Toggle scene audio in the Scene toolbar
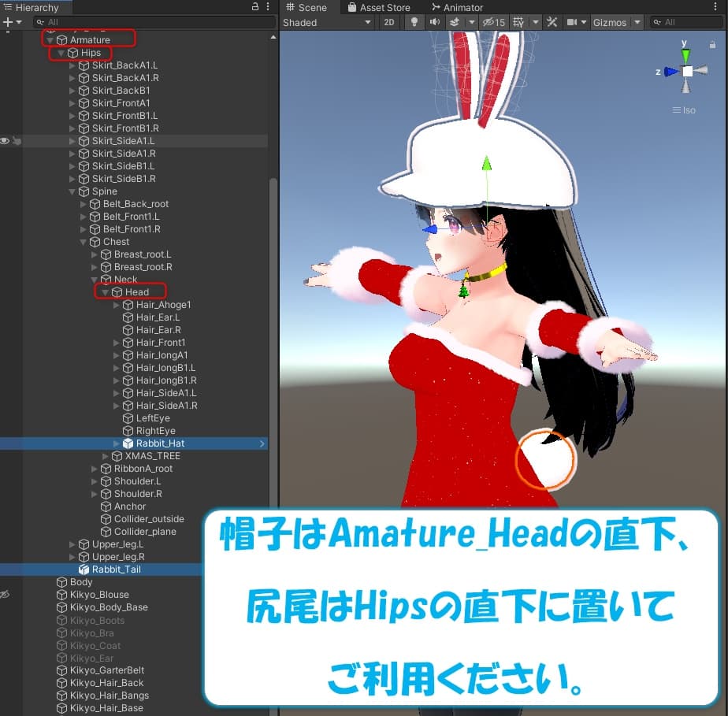This screenshot has width=728, height=716. 435,22
